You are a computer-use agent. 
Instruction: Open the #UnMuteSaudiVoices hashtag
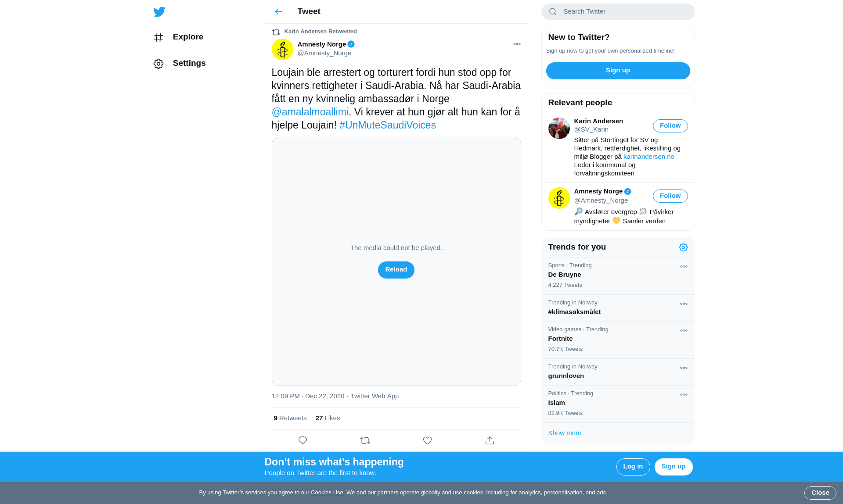tap(388, 125)
